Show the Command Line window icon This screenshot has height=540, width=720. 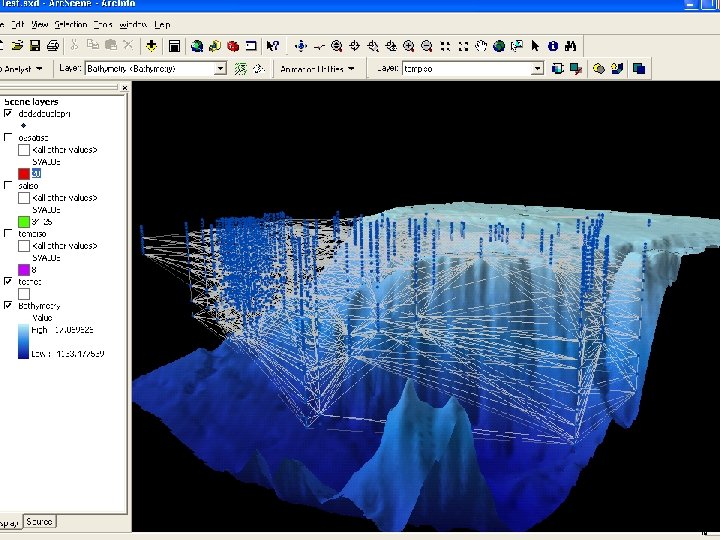click(x=251, y=45)
